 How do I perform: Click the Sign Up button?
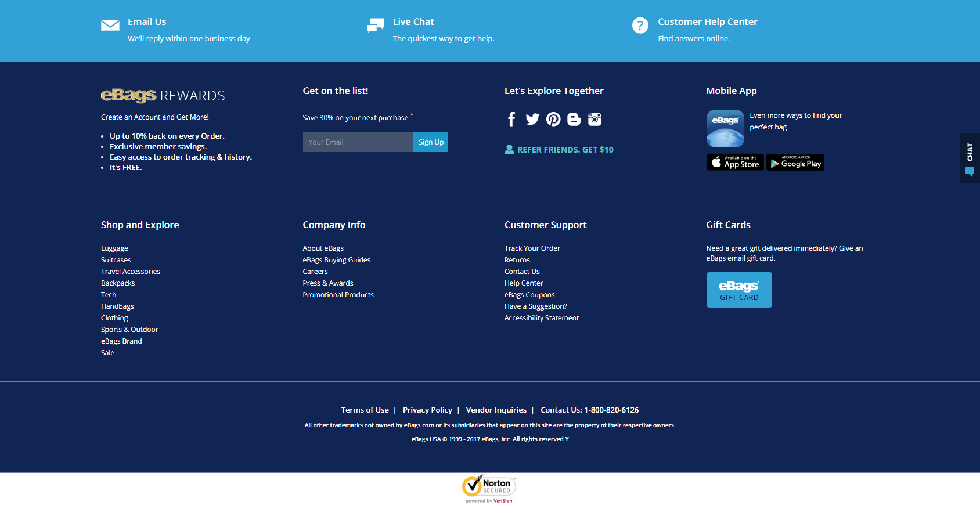[x=431, y=142]
